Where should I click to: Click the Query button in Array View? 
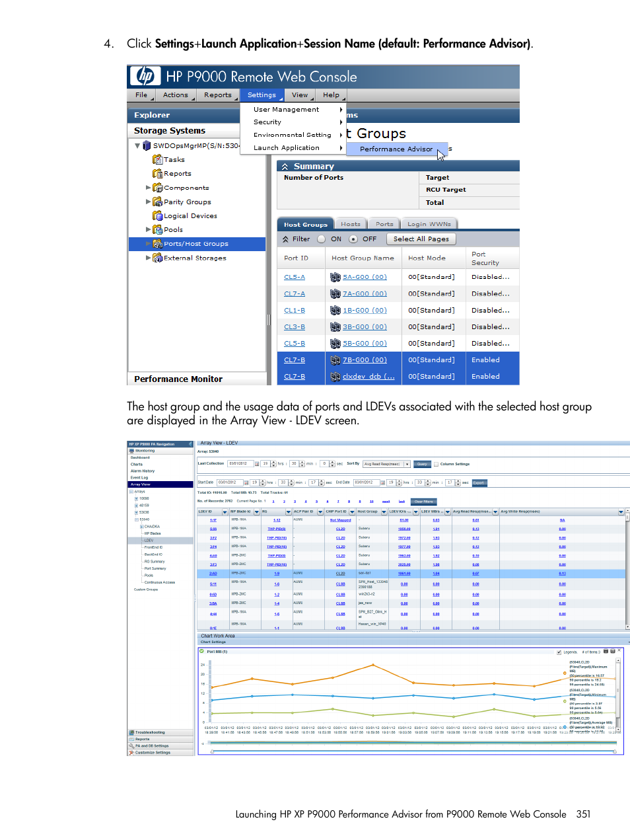[422, 464]
